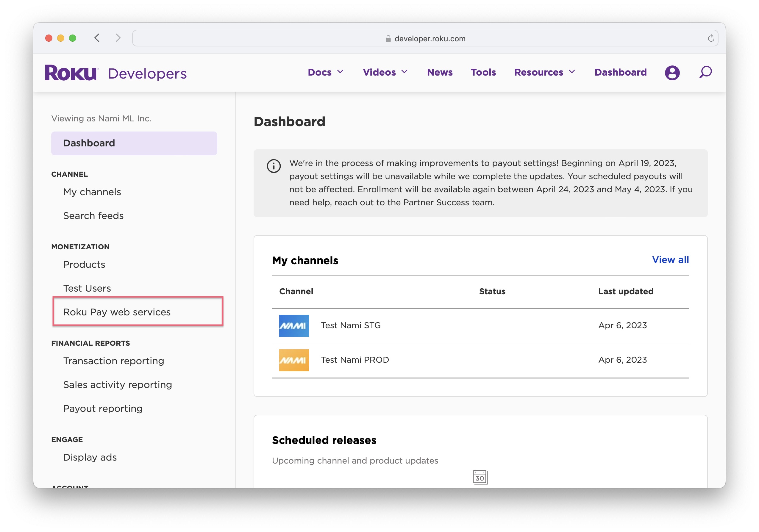Screen dimensions: 759x532
Task: Expand the Videos dropdown menu
Action: tap(385, 72)
